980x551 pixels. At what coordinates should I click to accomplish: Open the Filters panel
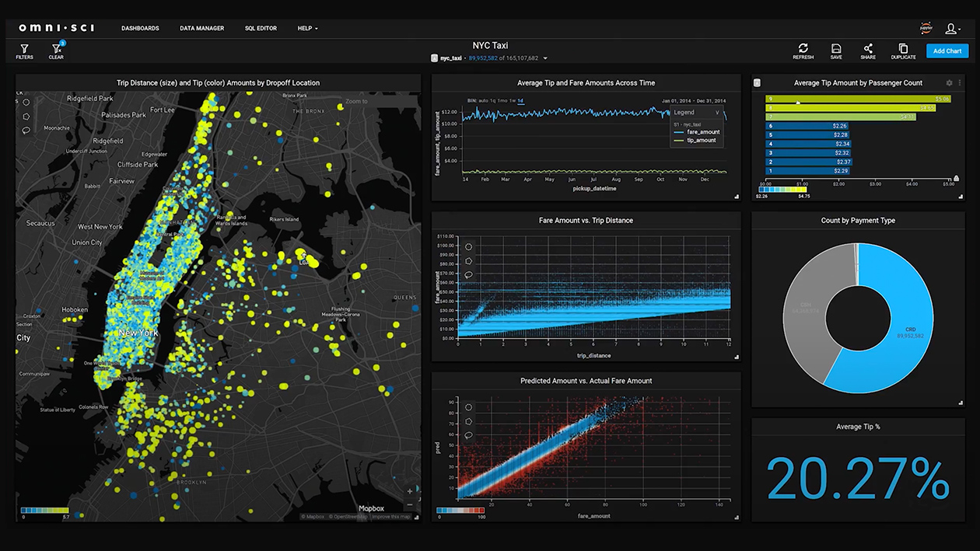pyautogui.click(x=24, y=51)
